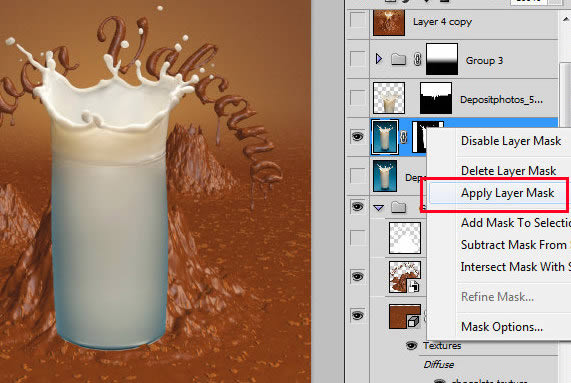Click the Group 3 folder icon
The height and width of the screenshot is (383, 571).
[x=398, y=59]
